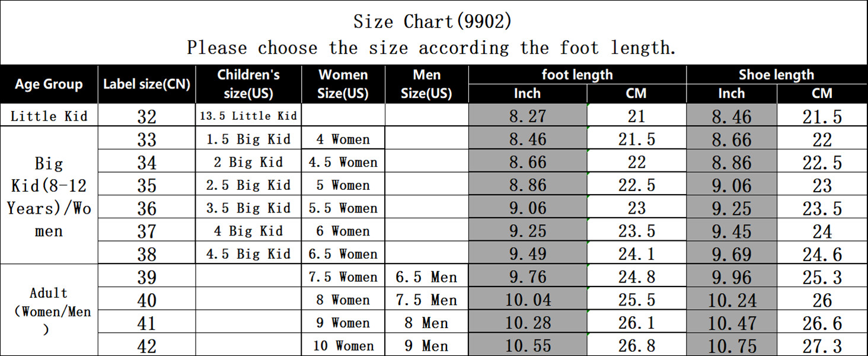Screen dimensions: 868x356
Task: Click the Adult (Women/Men) age group cell
Action: pyautogui.click(x=49, y=310)
